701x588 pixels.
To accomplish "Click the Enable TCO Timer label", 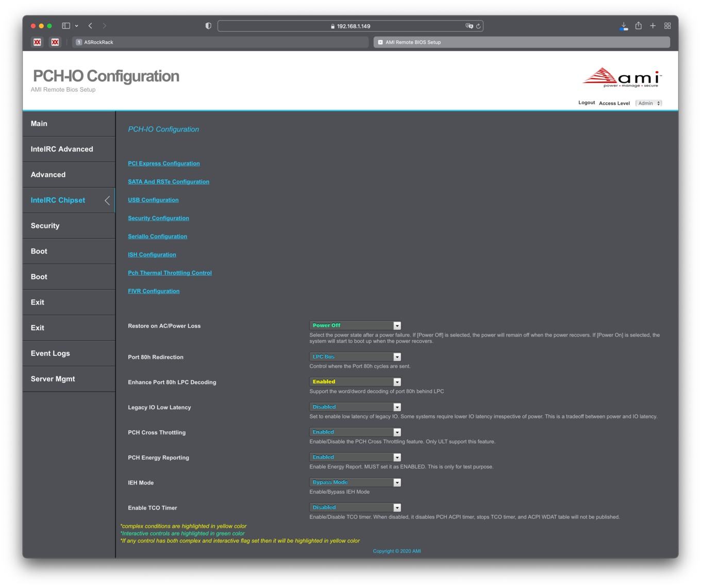I will 153,508.
